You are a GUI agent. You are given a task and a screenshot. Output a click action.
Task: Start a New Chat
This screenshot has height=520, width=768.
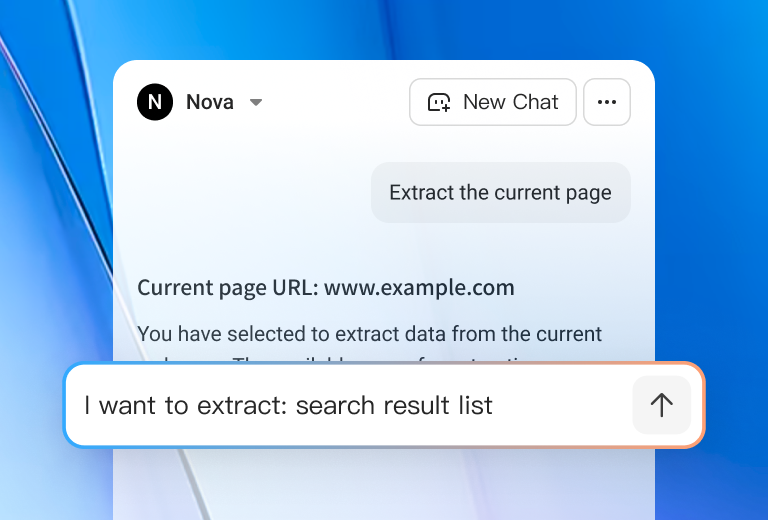(x=493, y=102)
